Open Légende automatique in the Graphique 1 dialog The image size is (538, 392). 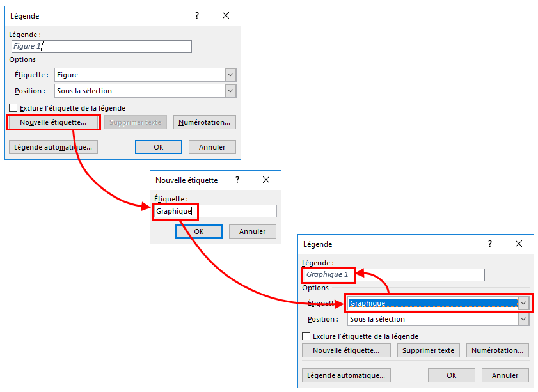tap(346, 375)
